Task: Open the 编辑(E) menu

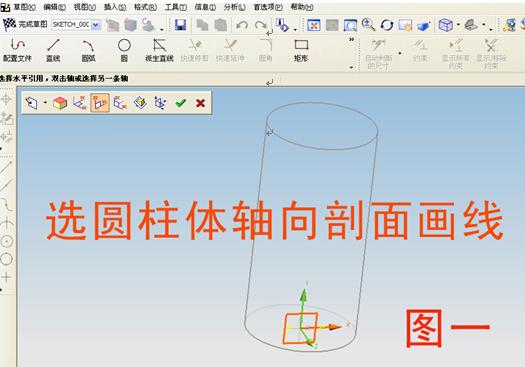Action: coord(55,7)
